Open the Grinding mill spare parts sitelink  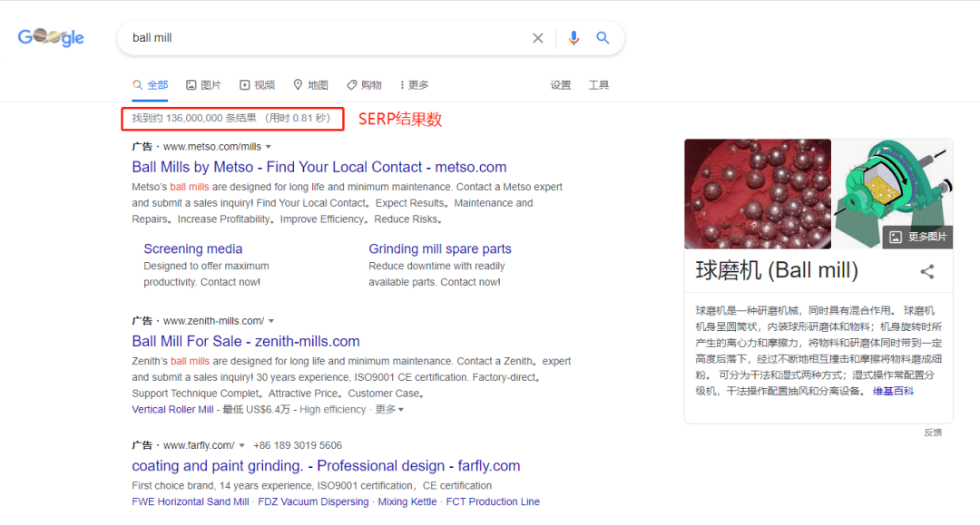coord(439,248)
